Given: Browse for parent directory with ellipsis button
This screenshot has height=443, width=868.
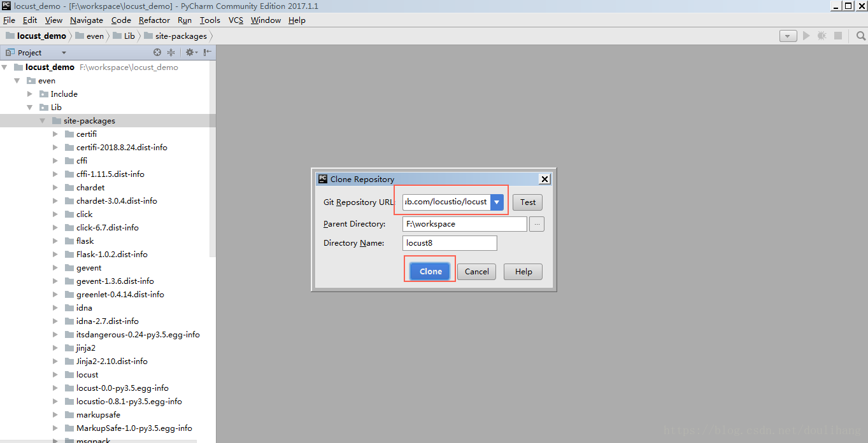Looking at the screenshot, I should pos(537,224).
